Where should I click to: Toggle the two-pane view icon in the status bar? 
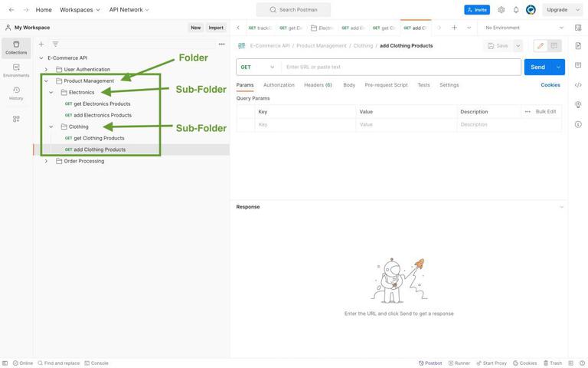click(570, 363)
